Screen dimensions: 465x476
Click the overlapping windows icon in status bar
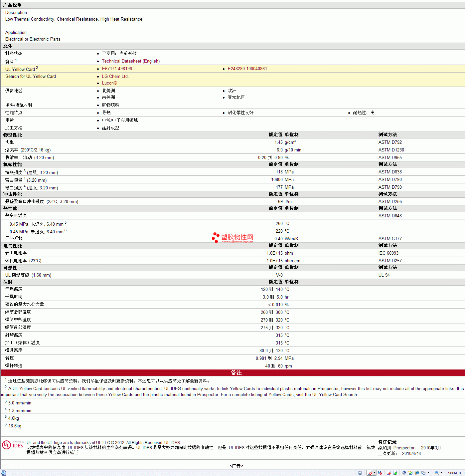coord(423,473)
